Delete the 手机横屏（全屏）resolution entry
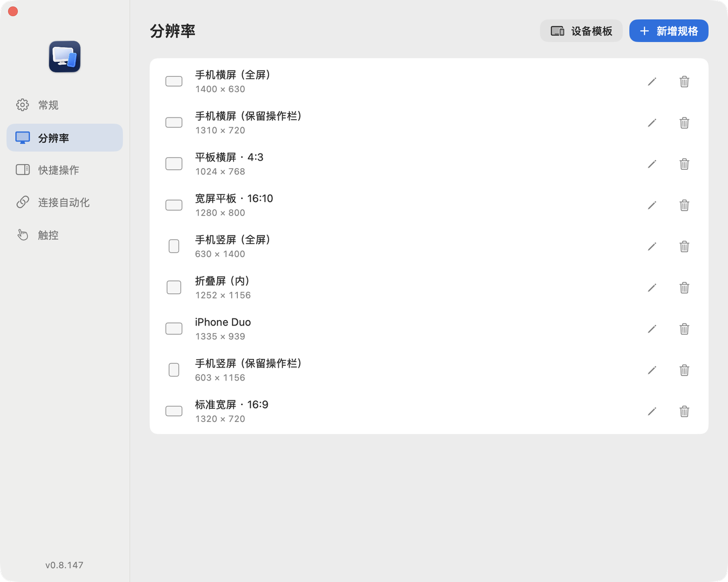728x582 pixels. click(684, 81)
